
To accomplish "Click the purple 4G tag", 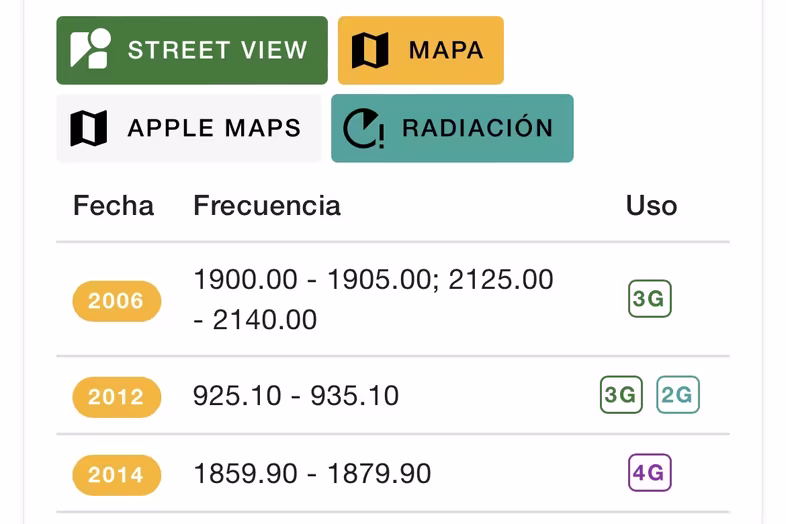I will tap(650, 472).
